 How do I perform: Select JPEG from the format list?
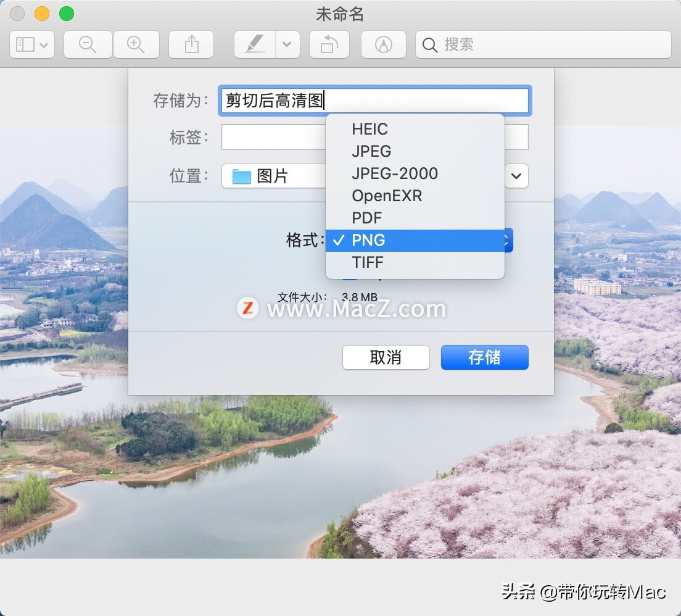[371, 151]
